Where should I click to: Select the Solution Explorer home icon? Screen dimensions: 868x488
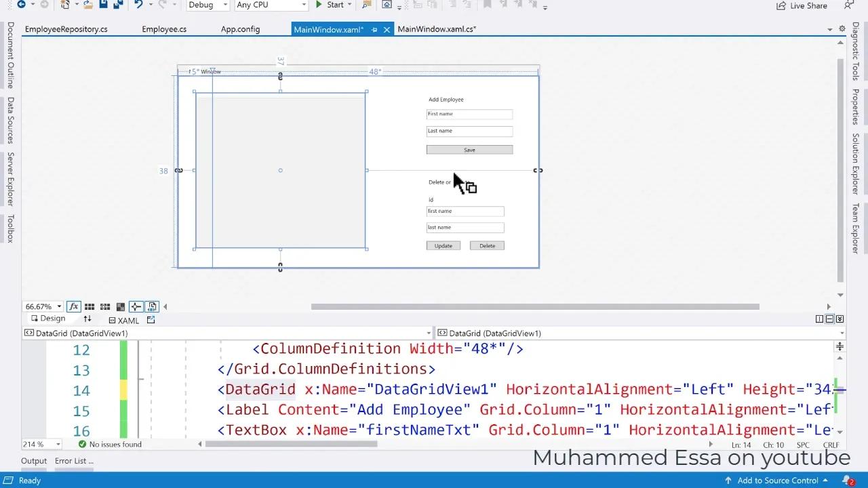(387, 6)
